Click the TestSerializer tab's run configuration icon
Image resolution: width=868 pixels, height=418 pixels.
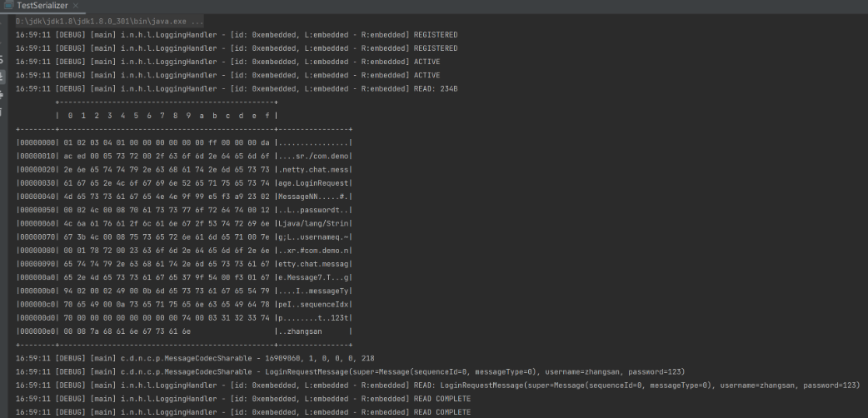pos(10,6)
